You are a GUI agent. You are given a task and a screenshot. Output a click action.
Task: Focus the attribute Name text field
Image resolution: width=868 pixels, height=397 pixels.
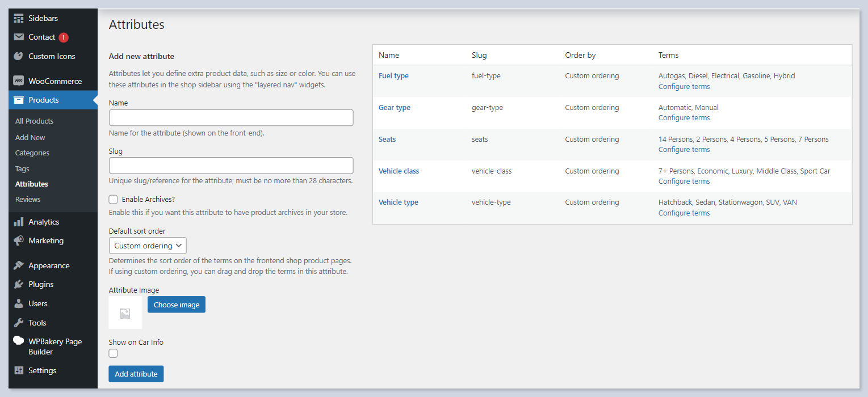click(231, 118)
